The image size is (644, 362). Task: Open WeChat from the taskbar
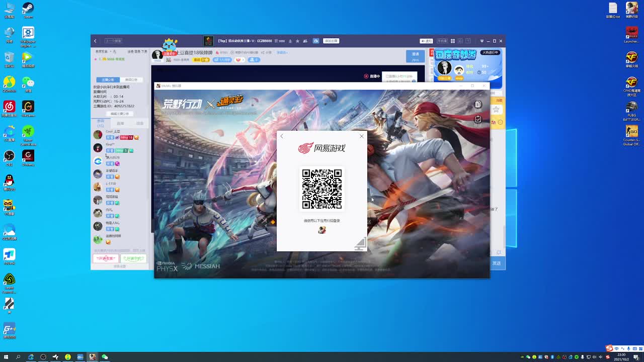tap(105, 357)
